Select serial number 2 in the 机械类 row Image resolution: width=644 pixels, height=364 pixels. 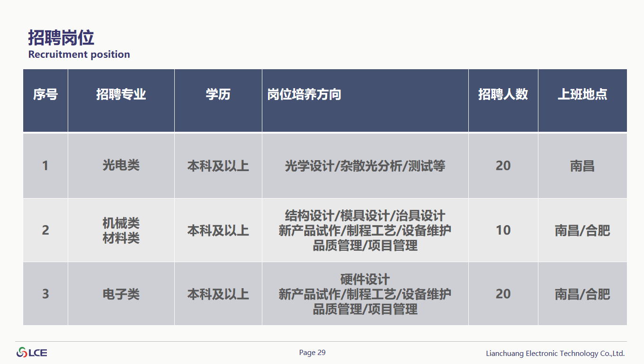[x=45, y=230]
